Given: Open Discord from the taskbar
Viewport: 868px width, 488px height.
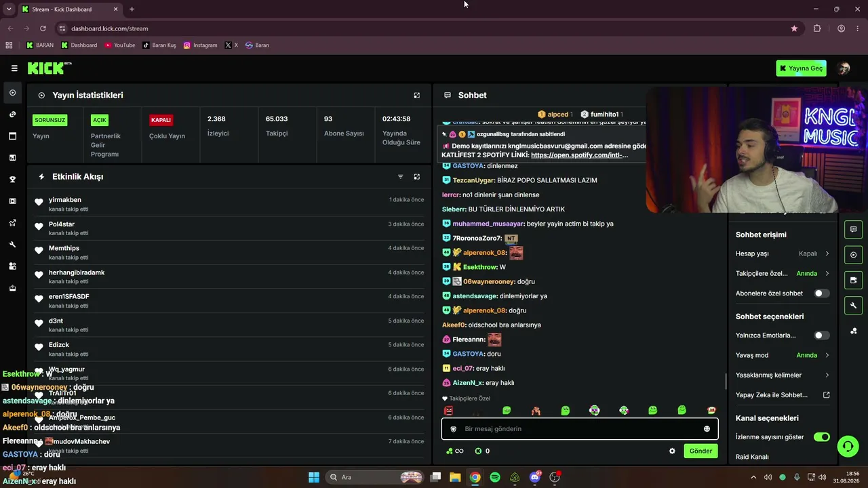Looking at the screenshot, I should pyautogui.click(x=535, y=477).
